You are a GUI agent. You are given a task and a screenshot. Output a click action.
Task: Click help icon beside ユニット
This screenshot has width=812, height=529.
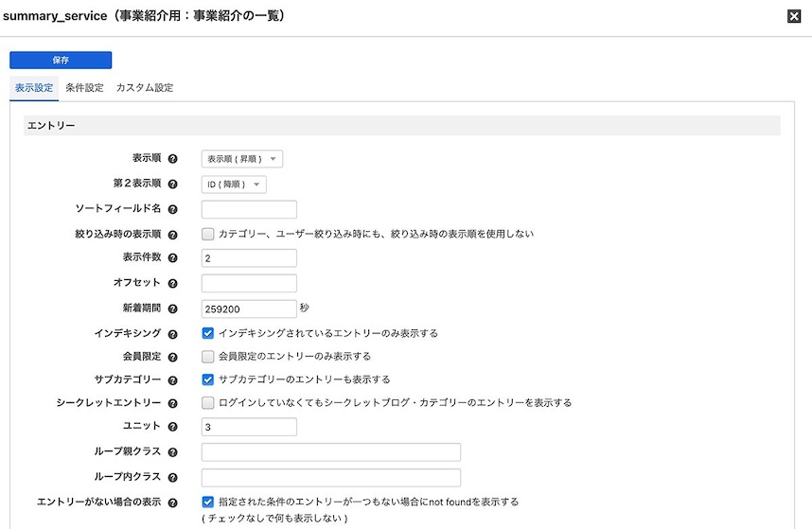pos(172,427)
